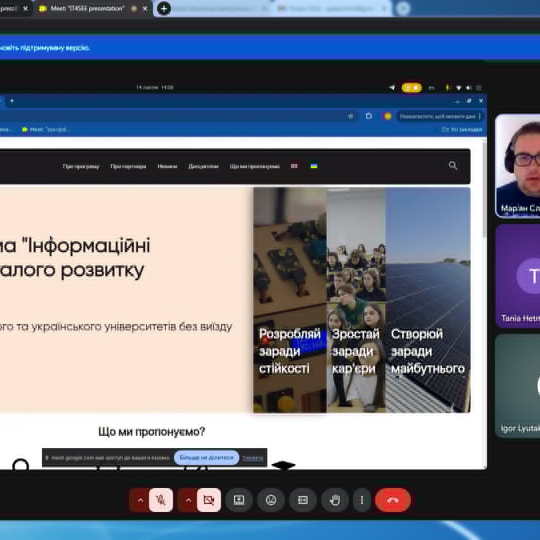Click the shared page vertical scrollbar
Screen dimensions: 540x540
pyautogui.click(x=485, y=189)
